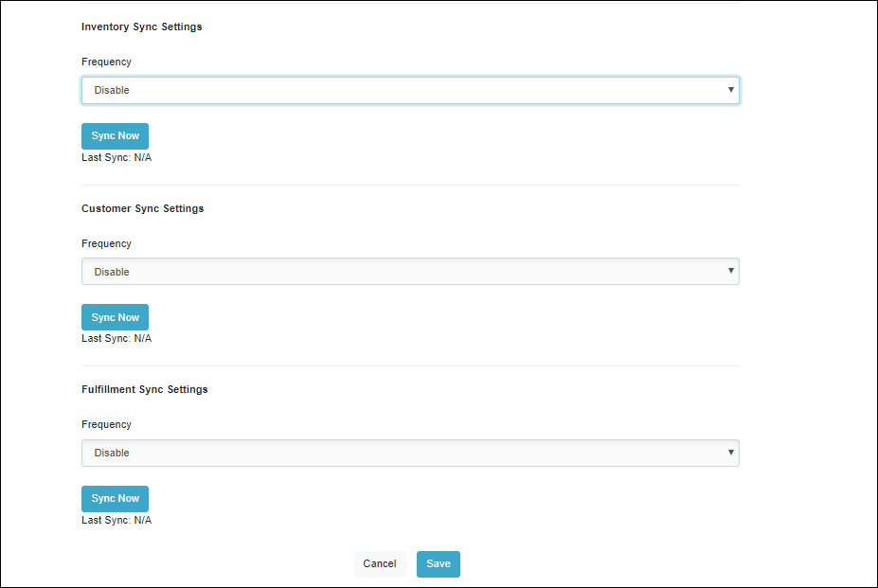Image resolution: width=878 pixels, height=588 pixels.
Task: Click the Customer Sync Settings heading
Action: pos(142,208)
